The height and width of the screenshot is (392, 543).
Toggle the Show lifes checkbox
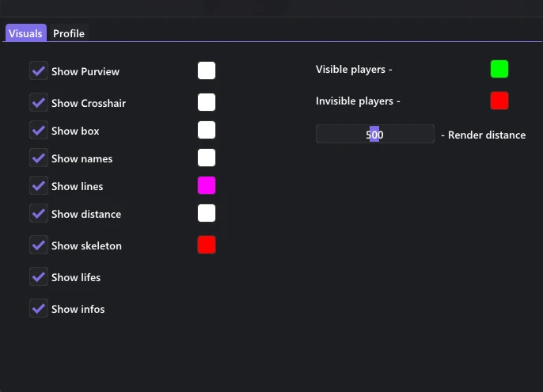(39, 277)
